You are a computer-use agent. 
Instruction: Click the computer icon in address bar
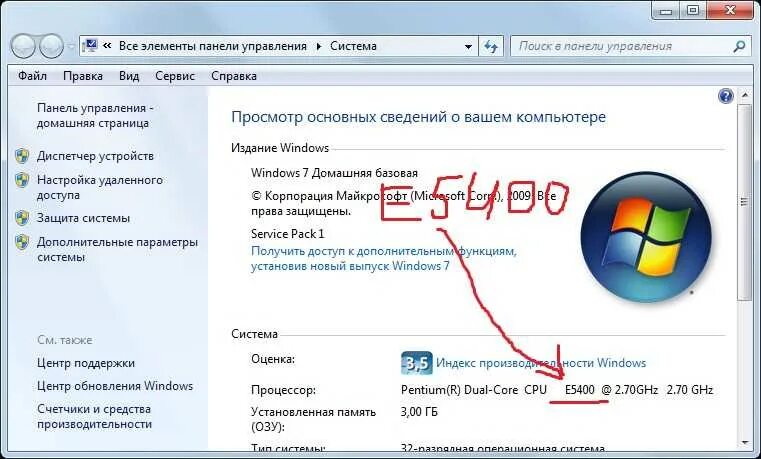tap(90, 46)
